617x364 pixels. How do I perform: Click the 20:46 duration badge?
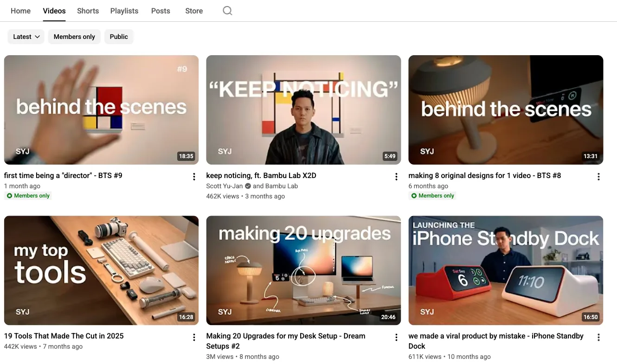388,317
